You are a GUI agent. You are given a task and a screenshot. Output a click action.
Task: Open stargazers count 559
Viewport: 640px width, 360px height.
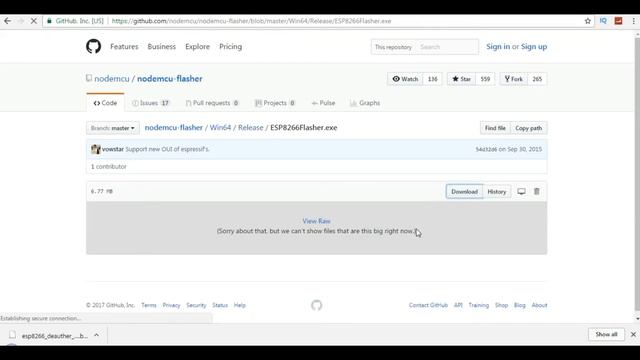tap(485, 79)
